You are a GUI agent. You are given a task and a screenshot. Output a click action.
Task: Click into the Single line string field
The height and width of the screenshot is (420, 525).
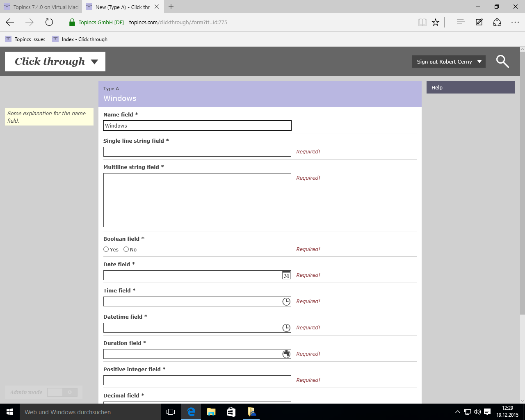197,152
